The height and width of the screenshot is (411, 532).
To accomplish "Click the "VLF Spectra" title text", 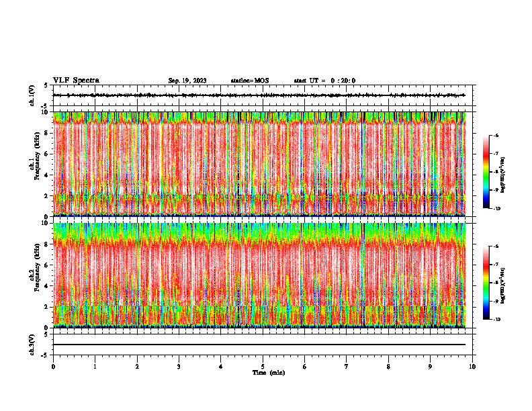I will pyautogui.click(x=76, y=81).
